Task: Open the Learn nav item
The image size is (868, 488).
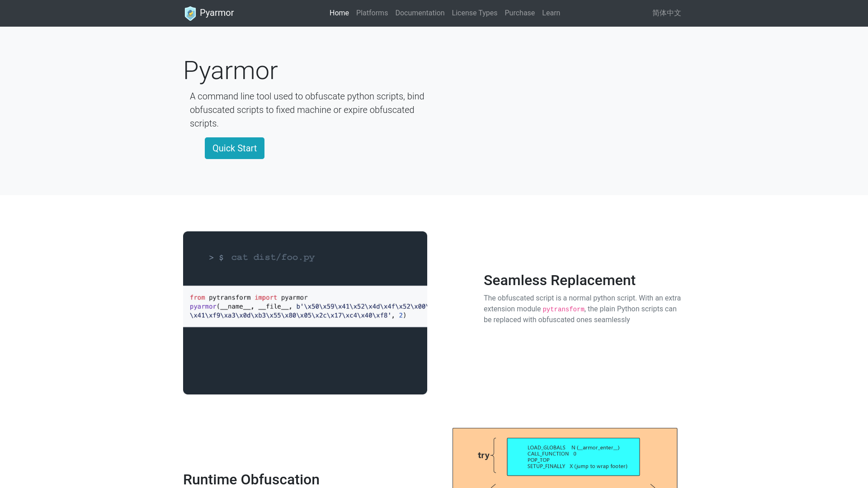Action: tap(551, 13)
